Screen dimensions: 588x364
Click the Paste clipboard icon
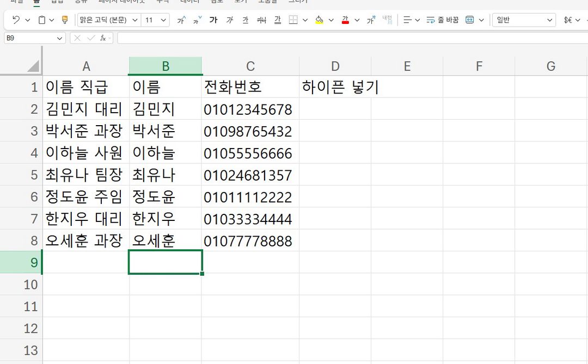tap(42, 20)
